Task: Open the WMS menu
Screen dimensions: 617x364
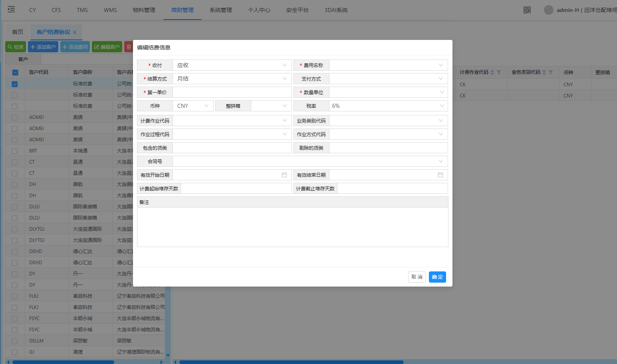Action: click(110, 10)
